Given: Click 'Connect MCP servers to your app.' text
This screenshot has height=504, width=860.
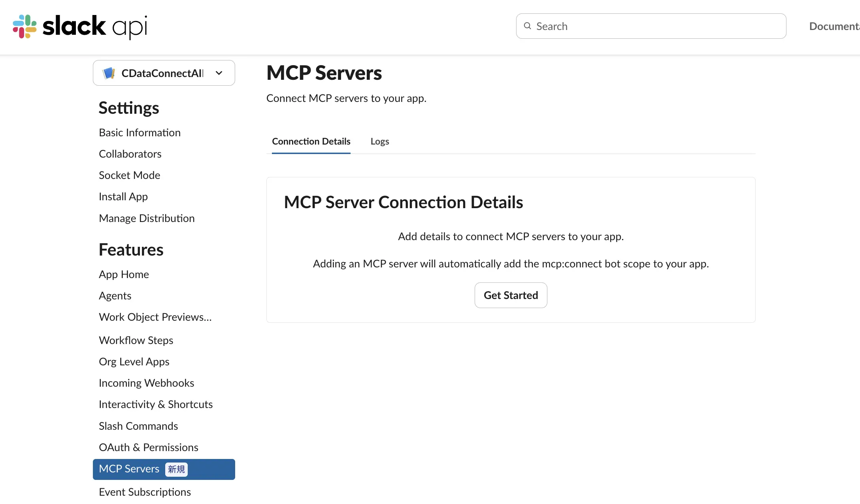Looking at the screenshot, I should tap(346, 98).
